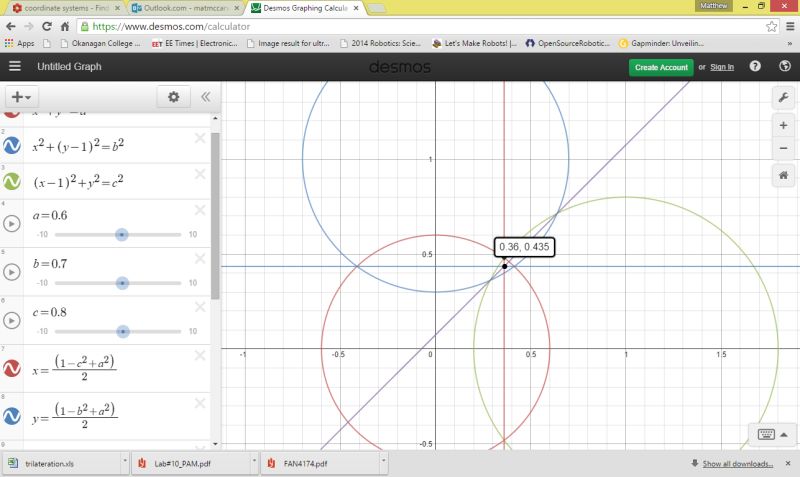
Task: Click the a slider lower limit -10
Action: [x=42, y=235]
